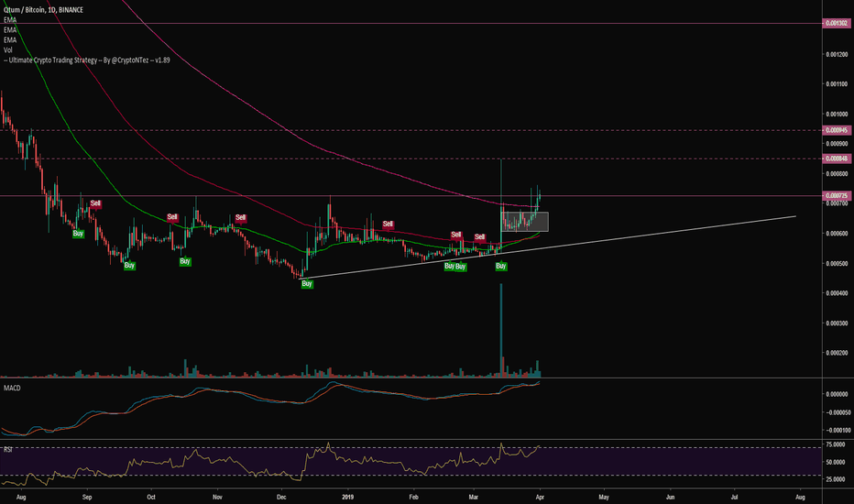Click the MACD -0.000050 scale value
The width and height of the screenshot is (854, 504).
[837, 412]
